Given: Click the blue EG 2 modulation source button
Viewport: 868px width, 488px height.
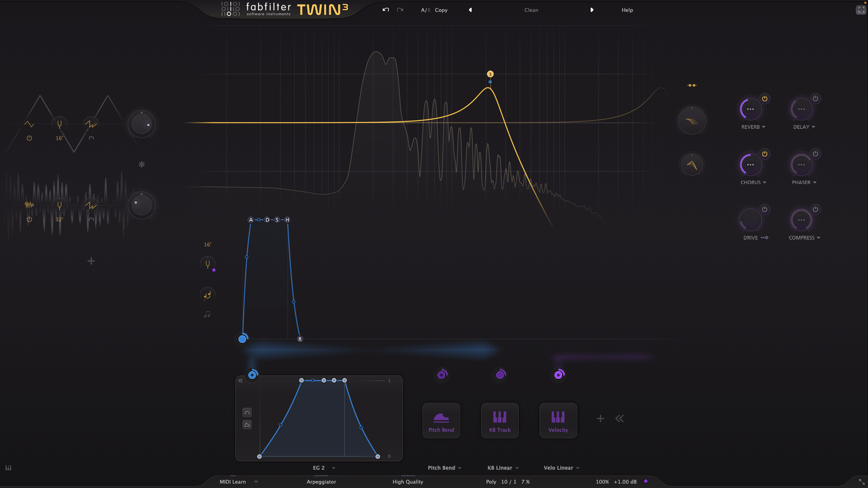Looking at the screenshot, I should [x=253, y=374].
